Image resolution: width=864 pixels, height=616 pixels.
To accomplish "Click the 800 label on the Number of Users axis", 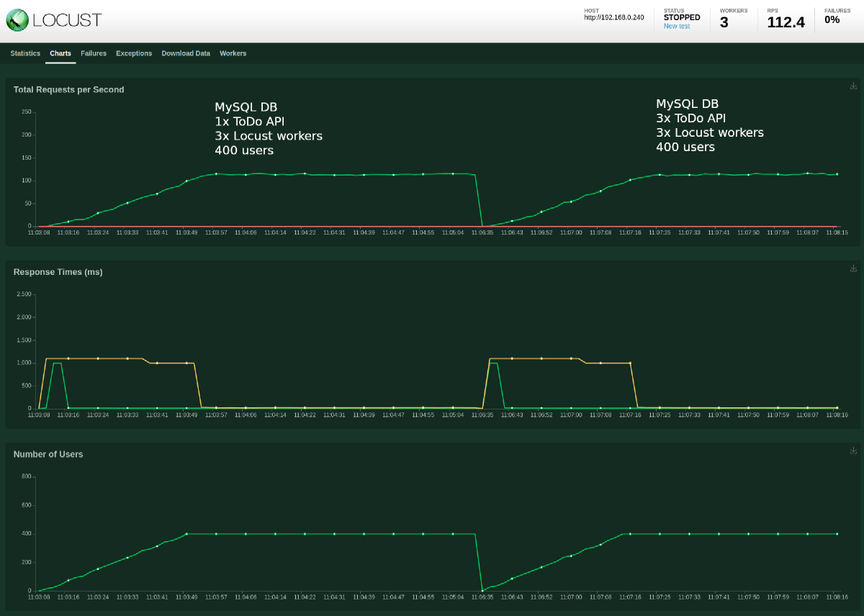I will 27,476.
